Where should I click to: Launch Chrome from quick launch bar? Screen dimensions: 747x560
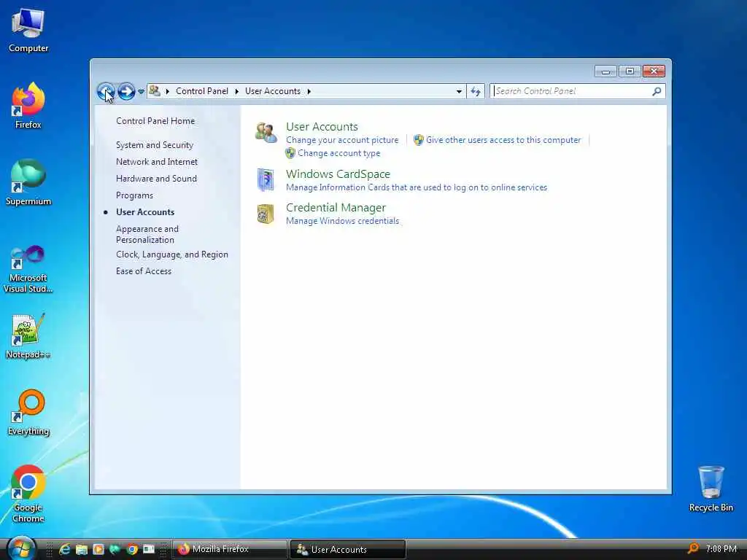click(132, 549)
